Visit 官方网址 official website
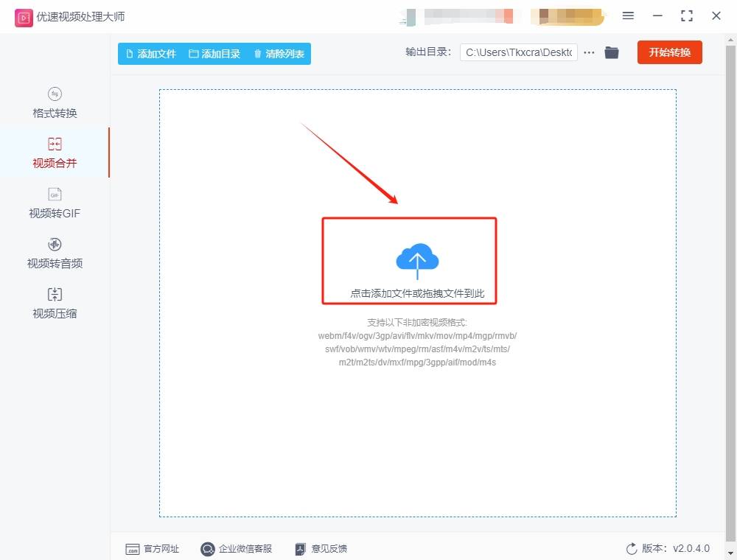The width and height of the screenshot is (737, 560). click(153, 548)
